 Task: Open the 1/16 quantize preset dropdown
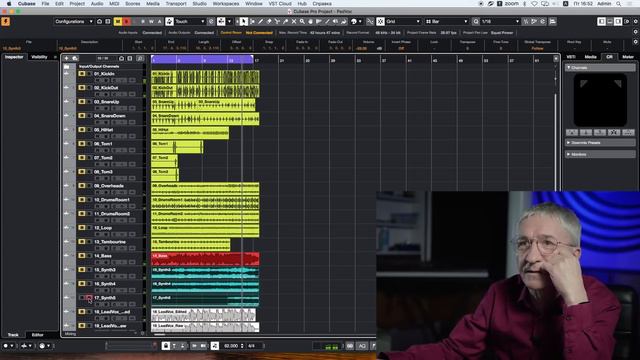coord(501,21)
